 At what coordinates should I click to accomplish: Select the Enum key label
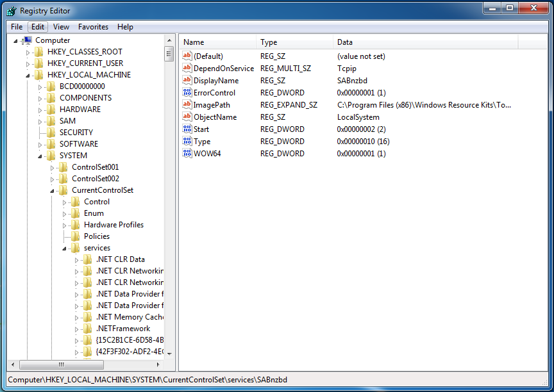click(94, 213)
